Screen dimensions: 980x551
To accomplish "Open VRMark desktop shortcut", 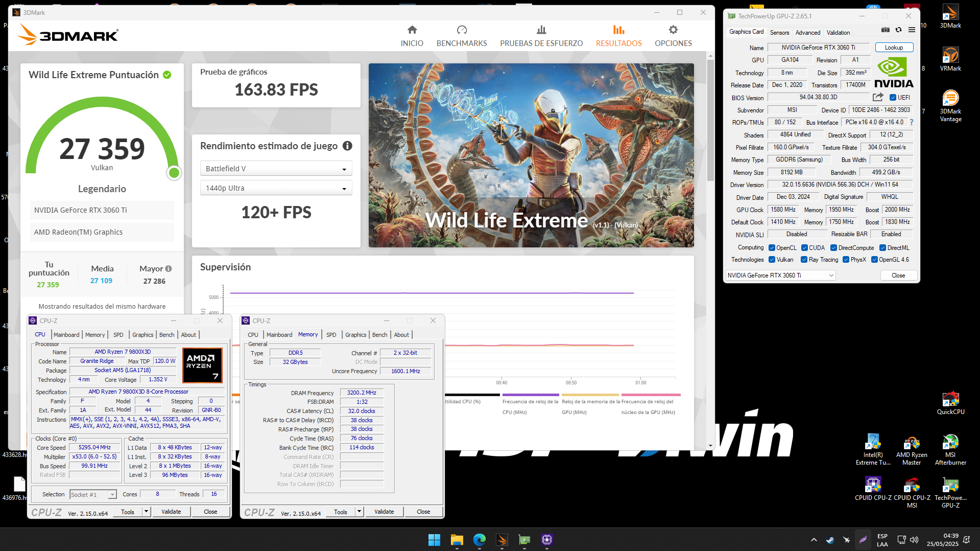I will point(950,58).
